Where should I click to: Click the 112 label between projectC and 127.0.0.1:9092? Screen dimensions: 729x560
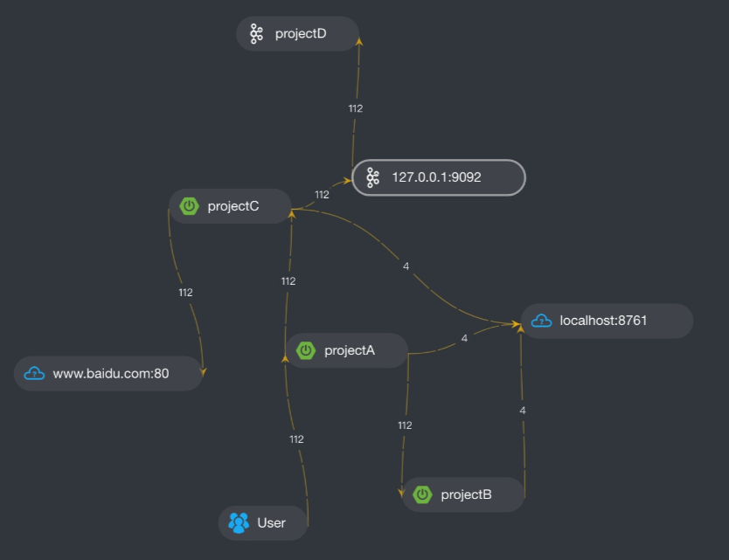[x=322, y=195]
